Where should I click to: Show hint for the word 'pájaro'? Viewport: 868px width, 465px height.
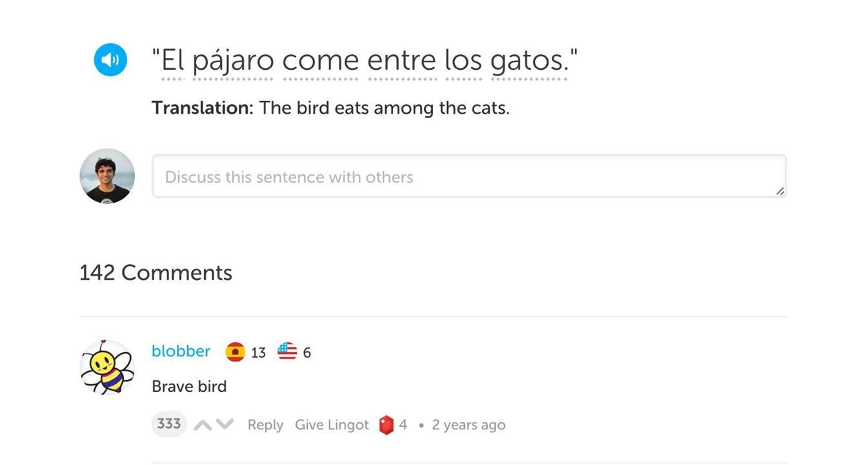(x=233, y=61)
